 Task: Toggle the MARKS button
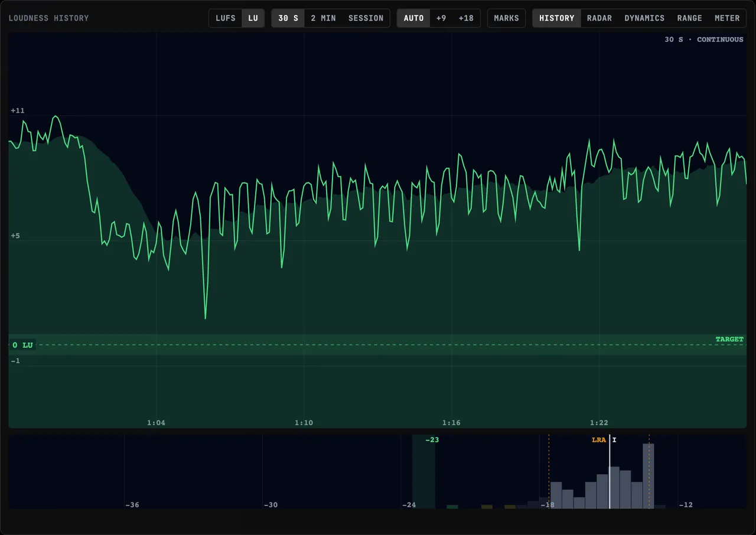(506, 18)
